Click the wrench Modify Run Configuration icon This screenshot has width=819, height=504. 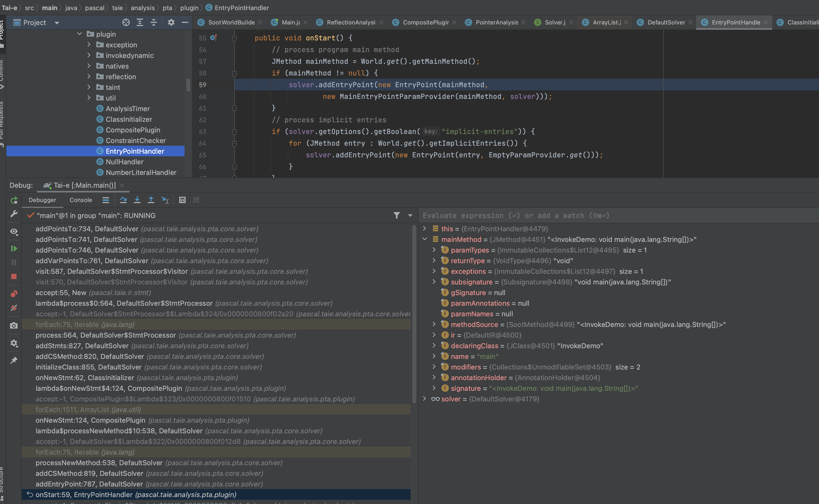click(14, 214)
